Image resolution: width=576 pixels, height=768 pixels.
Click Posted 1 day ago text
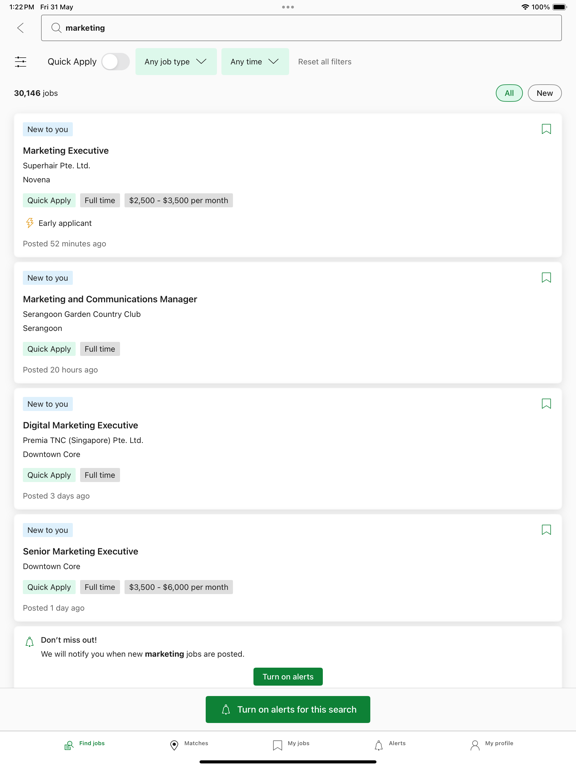pos(53,608)
